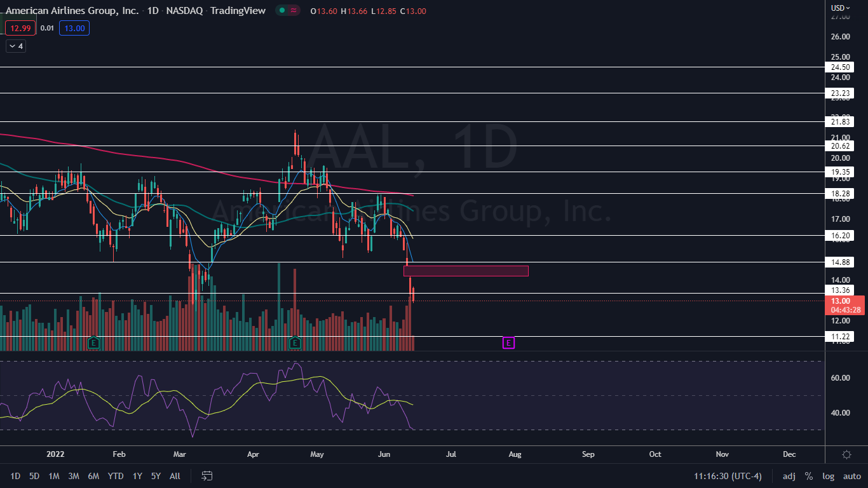Screen dimensions: 868x488
Task: Select the 1Y time range
Action: click(137, 476)
